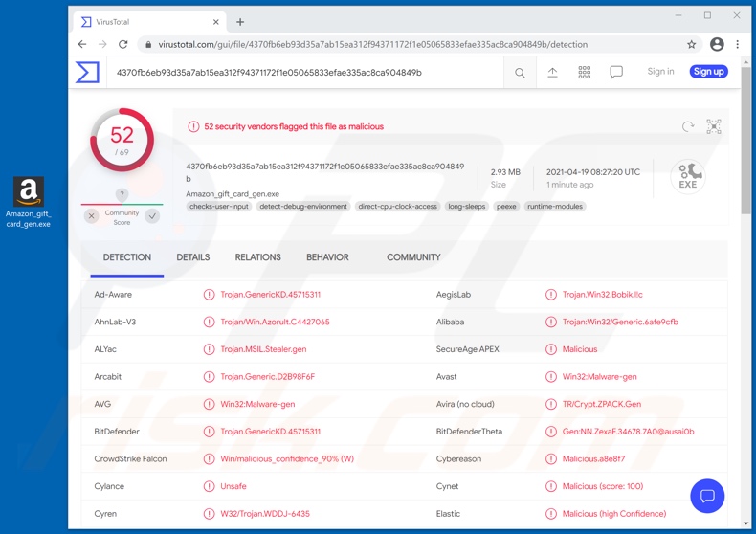Vote negative with community X button

(92, 216)
